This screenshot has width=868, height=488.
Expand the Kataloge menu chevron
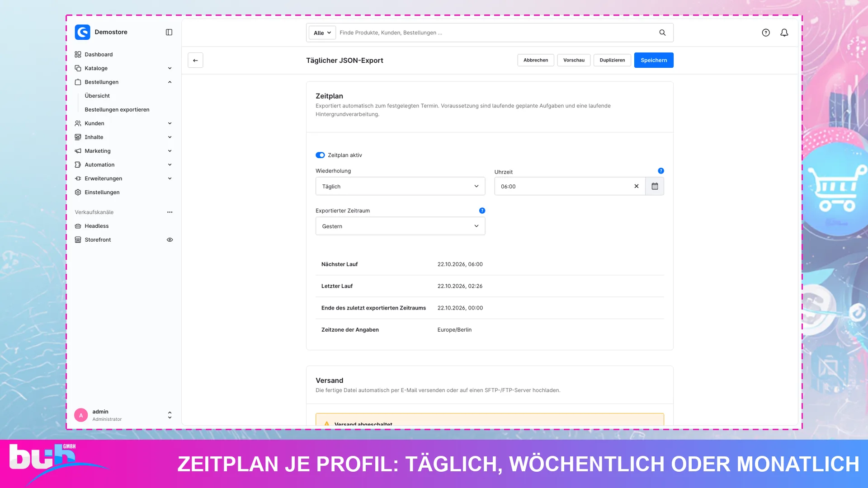coord(170,68)
